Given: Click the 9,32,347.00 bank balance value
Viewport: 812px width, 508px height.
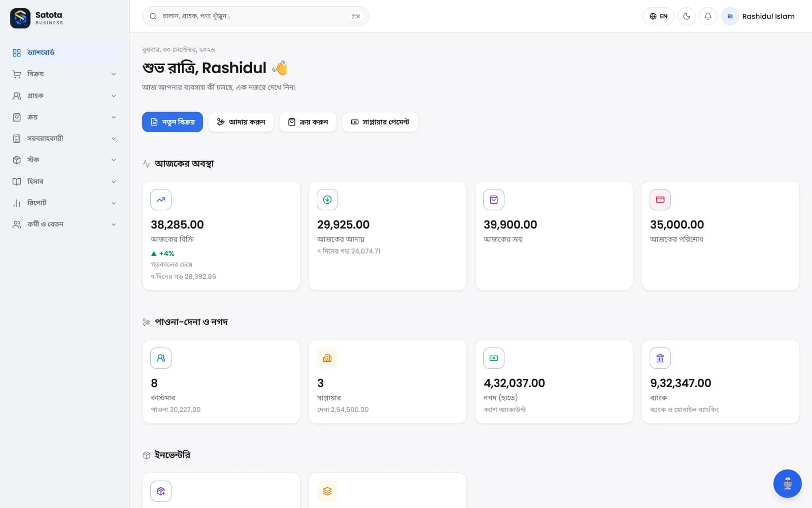Looking at the screenshot, I should (x=681, y=383).
